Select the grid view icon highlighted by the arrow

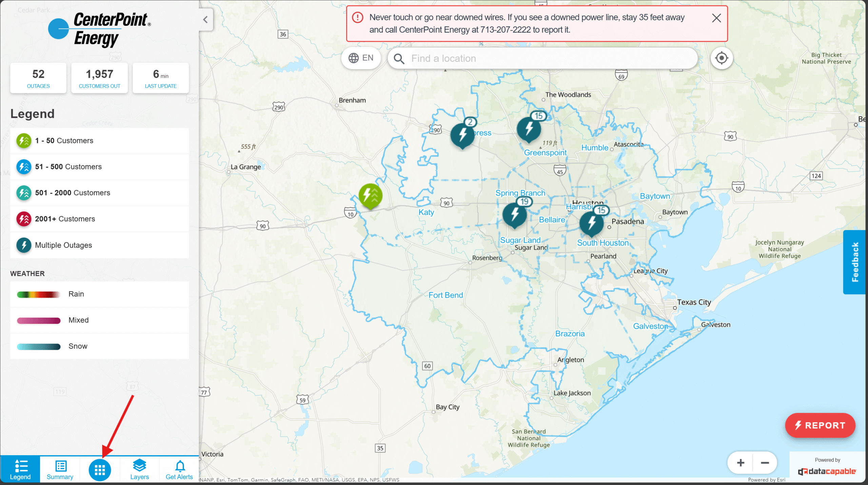[100, 470]
